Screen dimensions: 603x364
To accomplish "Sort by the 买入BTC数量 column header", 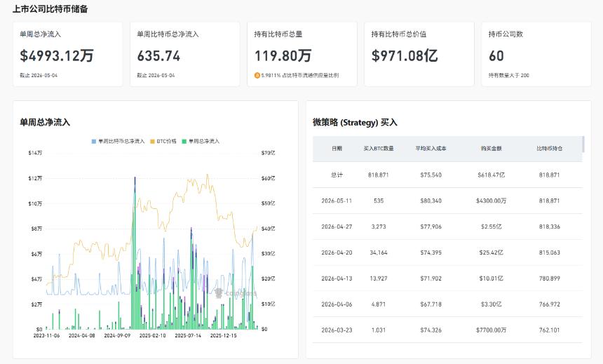I will [x=379, y=148].
